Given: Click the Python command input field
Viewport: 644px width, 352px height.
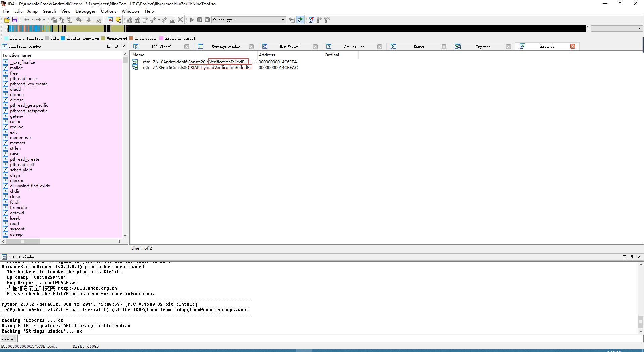Looking at the screenshot, I should [329, 338].
